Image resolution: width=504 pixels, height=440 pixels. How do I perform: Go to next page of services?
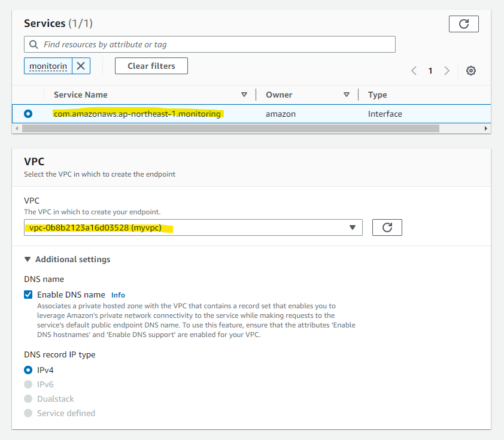point(447,71)
